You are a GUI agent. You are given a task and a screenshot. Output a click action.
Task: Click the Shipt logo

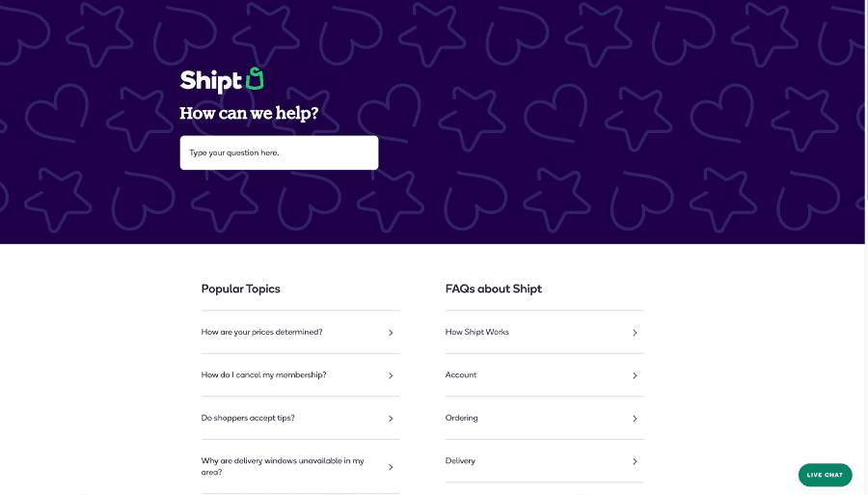click(x=222, y=80)
